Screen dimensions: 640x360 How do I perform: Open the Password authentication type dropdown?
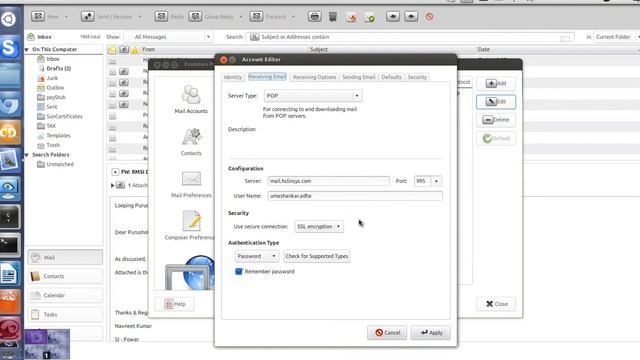click(257, 256)
